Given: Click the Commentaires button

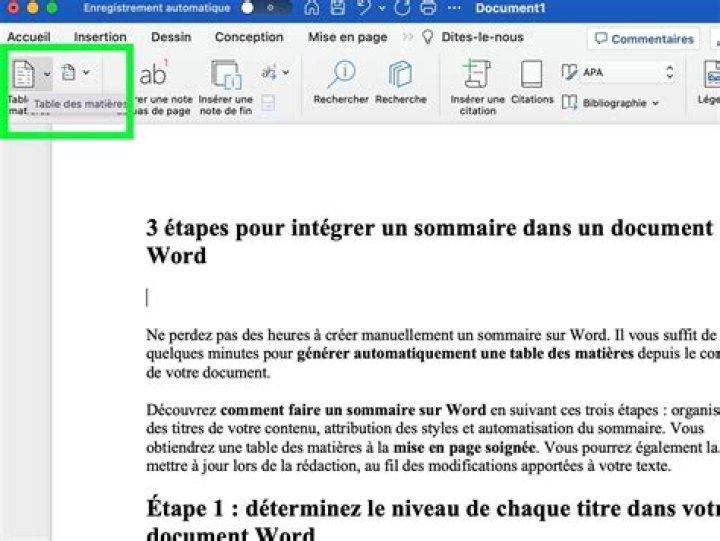Looking at the screenshot, I should pyautogui.click(x=643, y=39).
